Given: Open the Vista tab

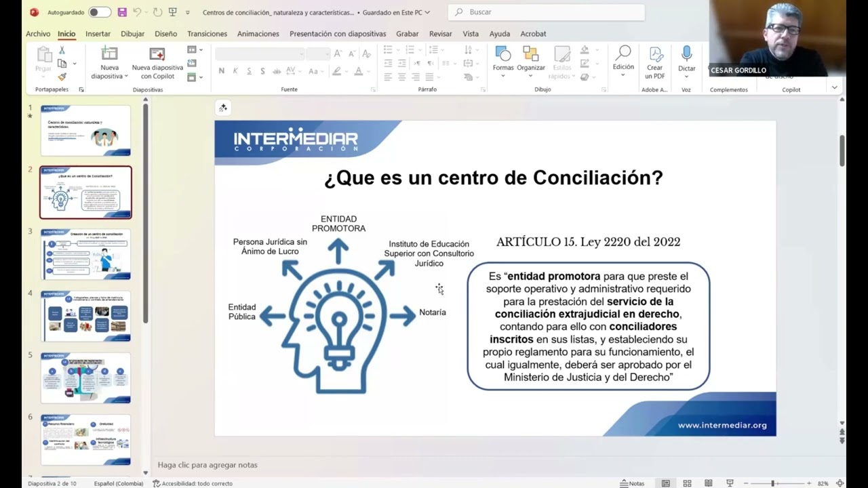Looking at the screenshot, I should click(471, 34).
